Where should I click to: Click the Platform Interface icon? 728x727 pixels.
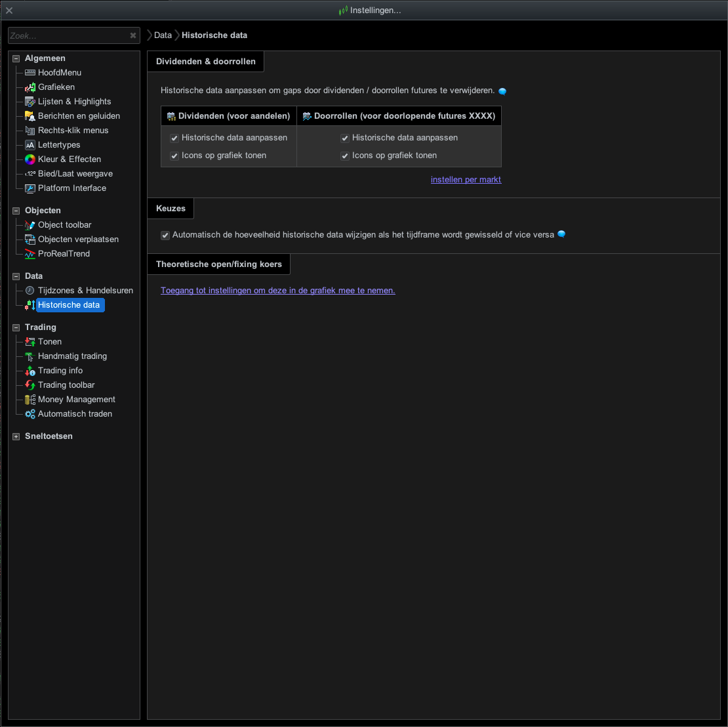(30, 188)
